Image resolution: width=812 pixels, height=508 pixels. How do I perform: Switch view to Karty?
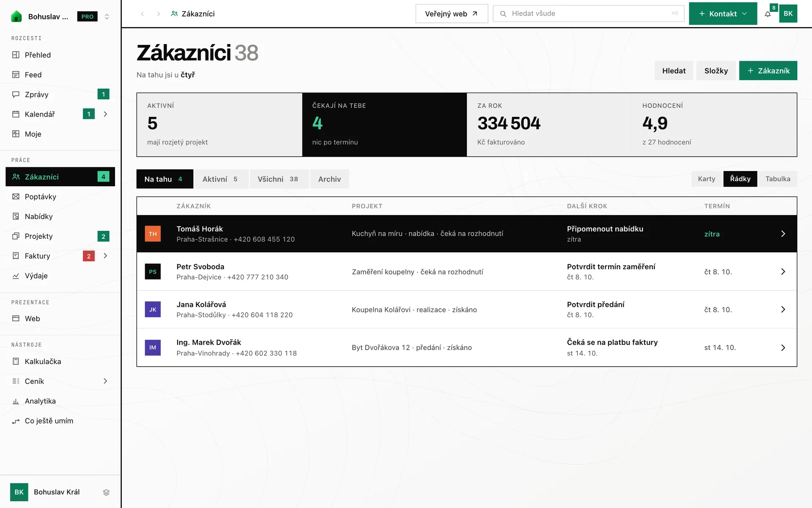707,179
